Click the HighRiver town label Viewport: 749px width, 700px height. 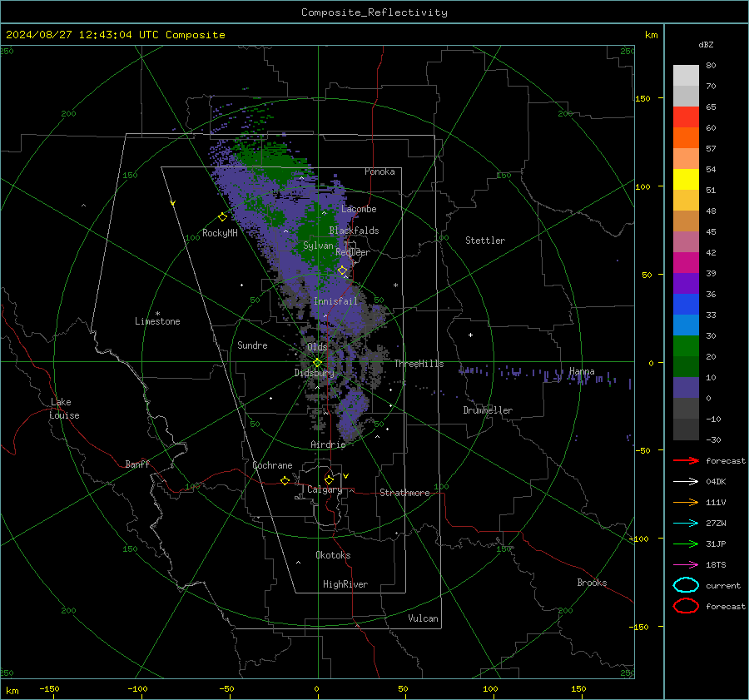[x=345, y=584]
